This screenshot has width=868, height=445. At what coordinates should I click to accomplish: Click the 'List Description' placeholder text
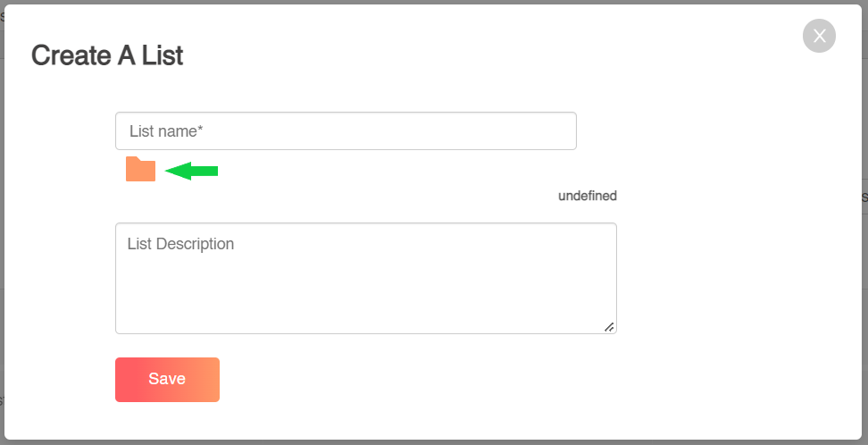click(x=180, y=244)
